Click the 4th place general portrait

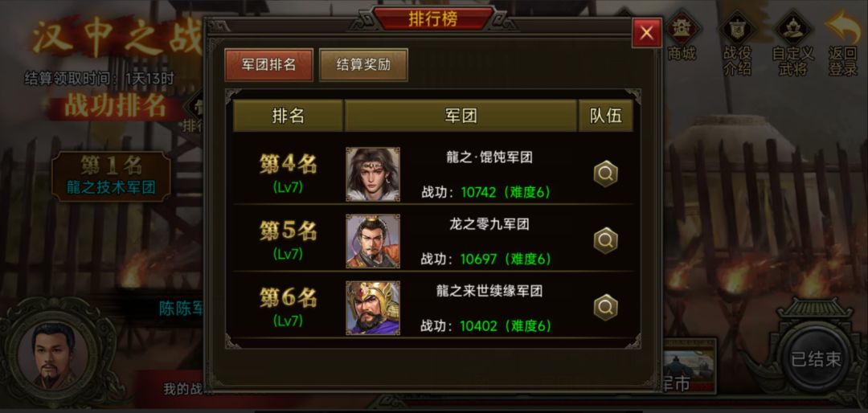pos(373,174)
